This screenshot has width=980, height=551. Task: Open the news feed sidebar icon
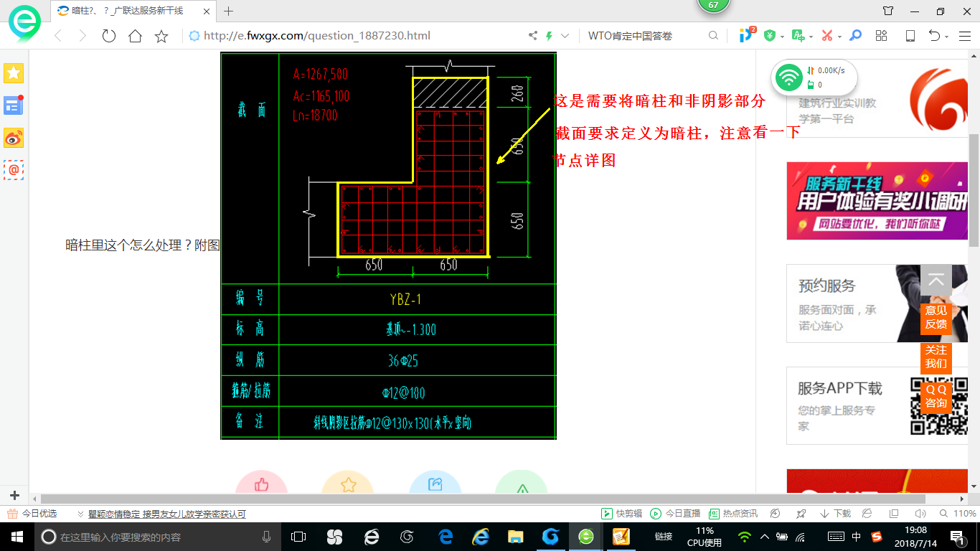(x=14, y=105)
